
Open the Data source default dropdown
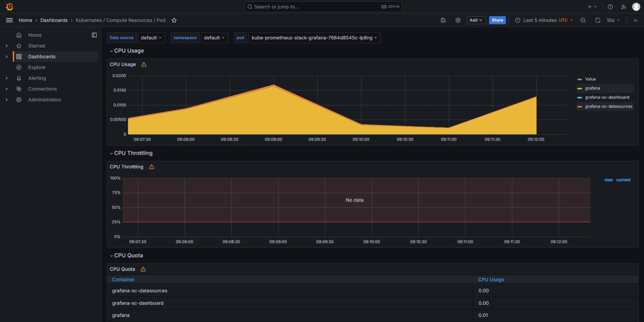[151, 38]
